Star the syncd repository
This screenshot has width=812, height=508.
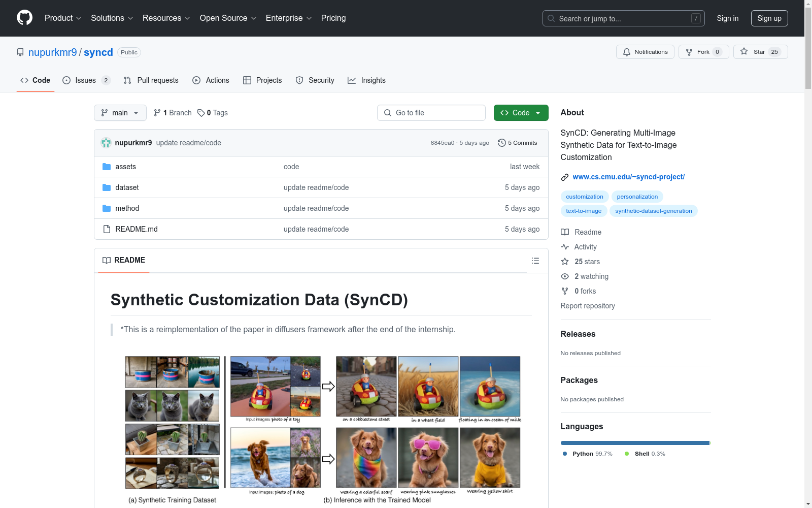(x=760, y=52)
